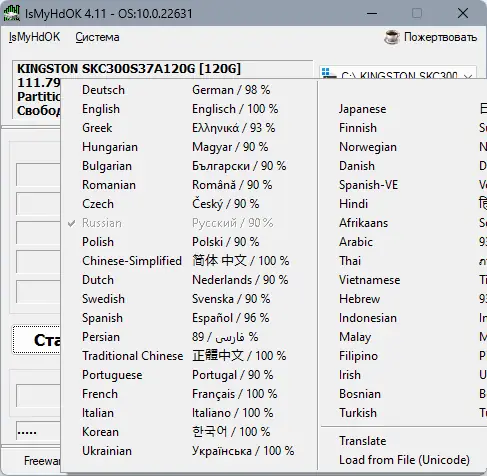This screenshot has height=476, width=487.
Task: Select Spanish-VE language
Action: click(x=403, y=185)
